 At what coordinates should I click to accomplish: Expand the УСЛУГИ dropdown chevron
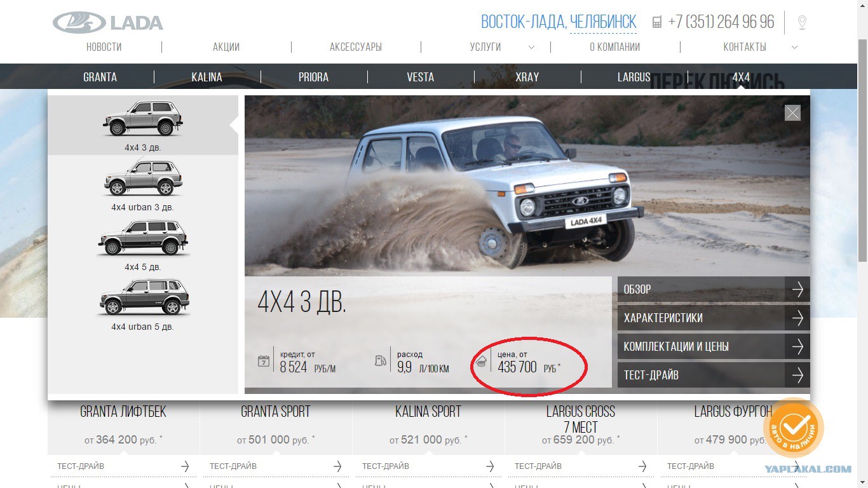(x=531, y=47)
